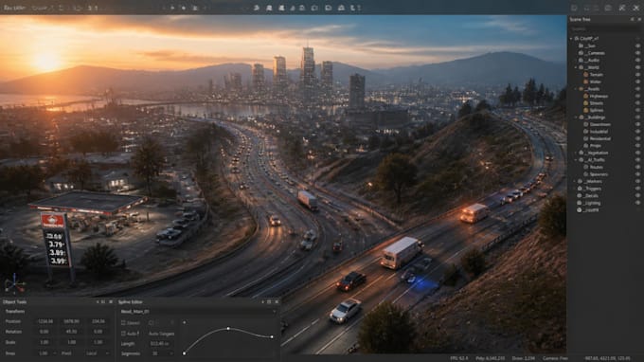Hide the Spawners node
This screenshot has width=644, height=362.
point(637,174)
